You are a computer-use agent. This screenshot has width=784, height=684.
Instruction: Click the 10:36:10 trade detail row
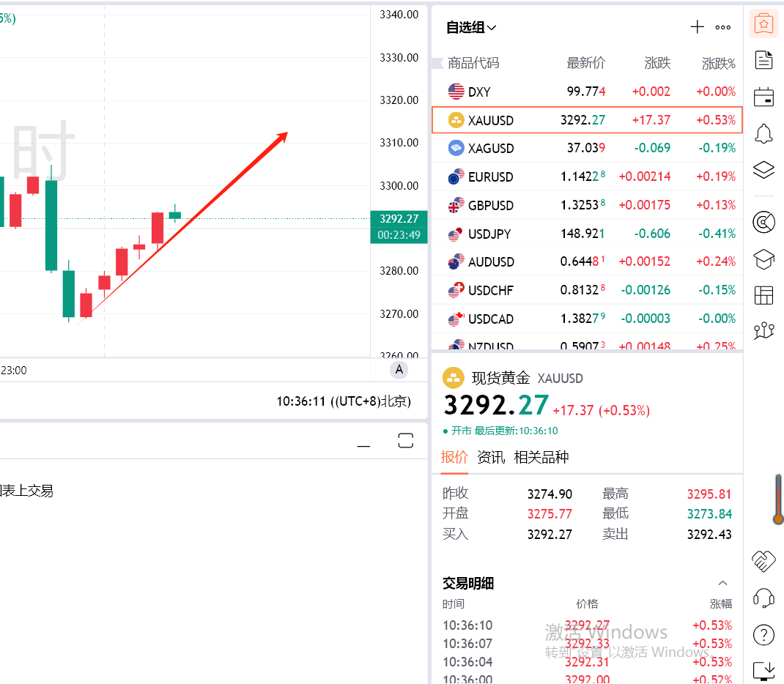tap(587, 625)
